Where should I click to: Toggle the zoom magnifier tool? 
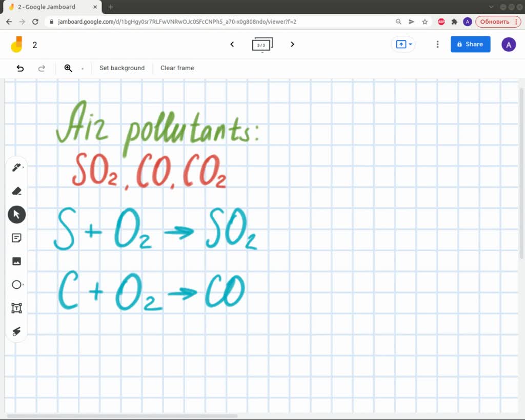[69, 68]
